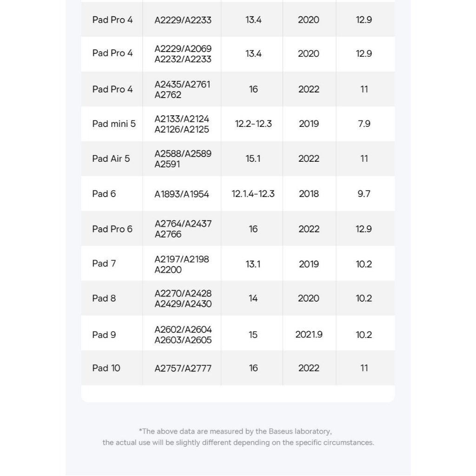Screen dimensions: 476x476
Task: Select the A2602/A2604 model numbers cell
Action: (183, 335)
